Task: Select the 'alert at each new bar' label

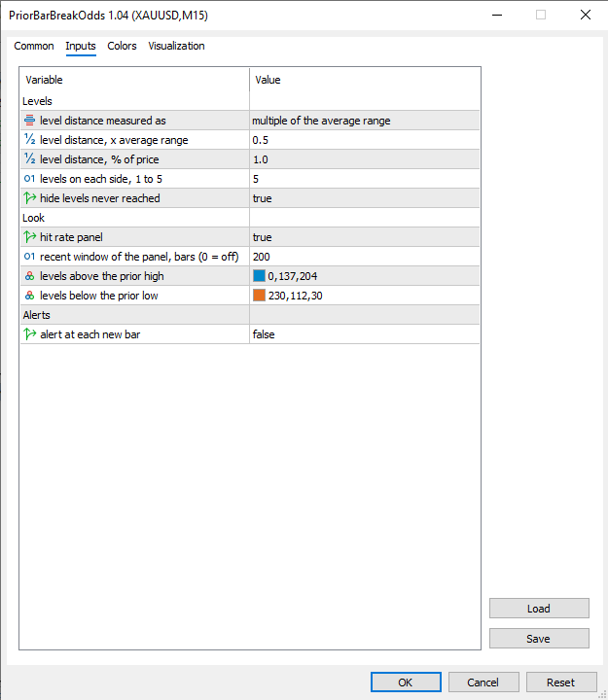Action: pos(90,334)
